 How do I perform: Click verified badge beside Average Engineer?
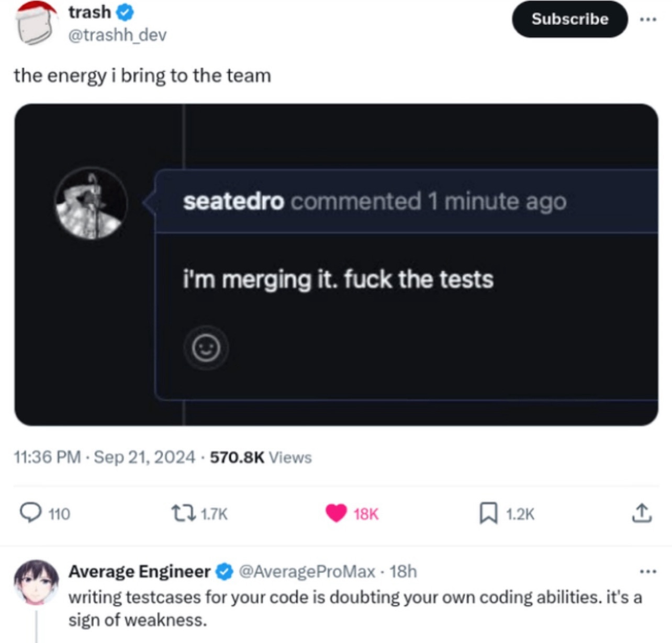pyautogui.click(x=225, y=572)
